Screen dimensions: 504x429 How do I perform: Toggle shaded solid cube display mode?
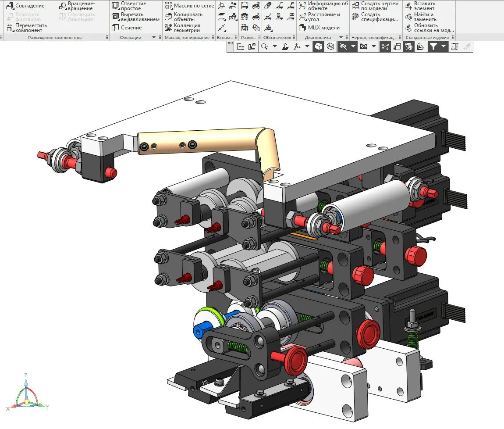click(x=319, y=47)
